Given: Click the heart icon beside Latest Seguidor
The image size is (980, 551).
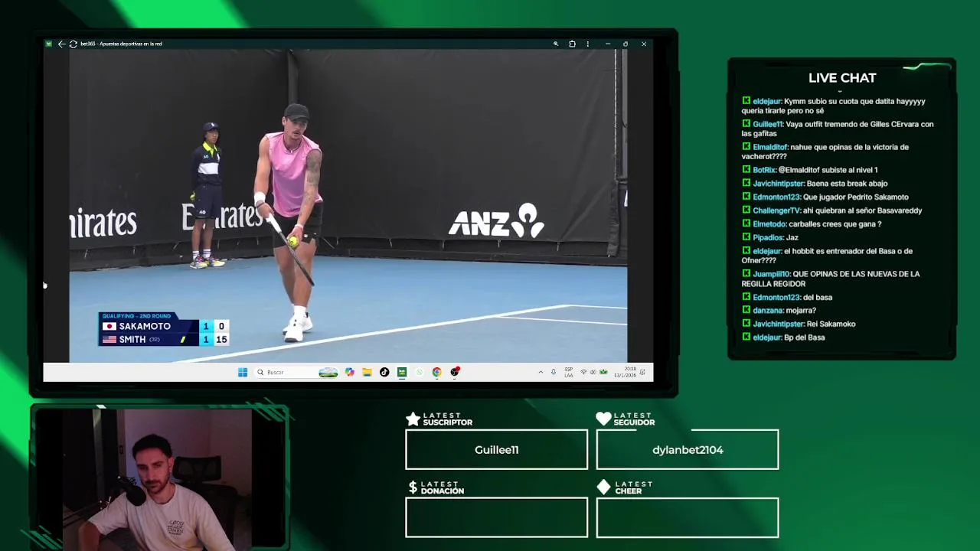Looking at the screenshot, I should tap(603, 419).
